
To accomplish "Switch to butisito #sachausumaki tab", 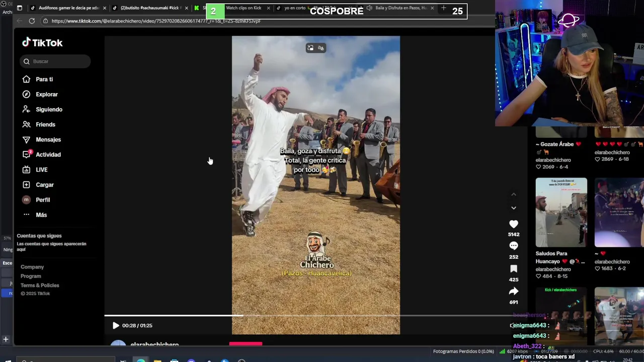I will click(150, 8).
